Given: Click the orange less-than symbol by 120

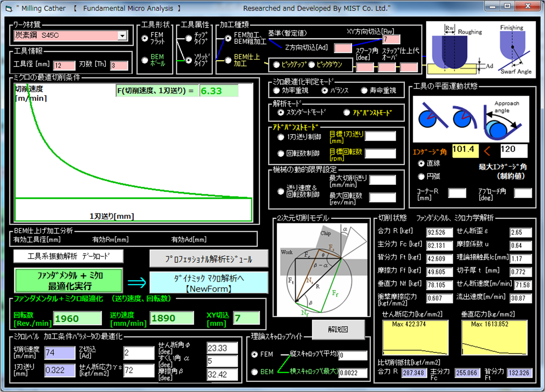Looking at the screenshot, I should click(x=487, y=151).
